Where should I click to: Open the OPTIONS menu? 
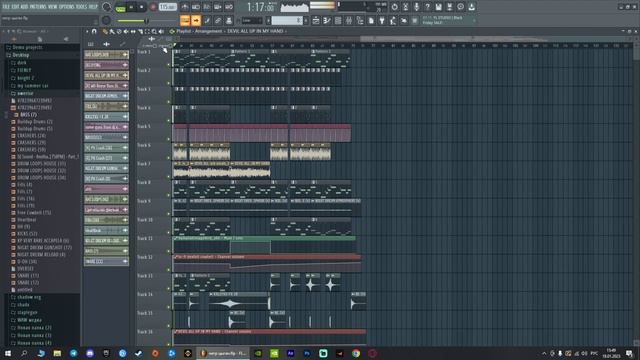click(x=67, y=7)
